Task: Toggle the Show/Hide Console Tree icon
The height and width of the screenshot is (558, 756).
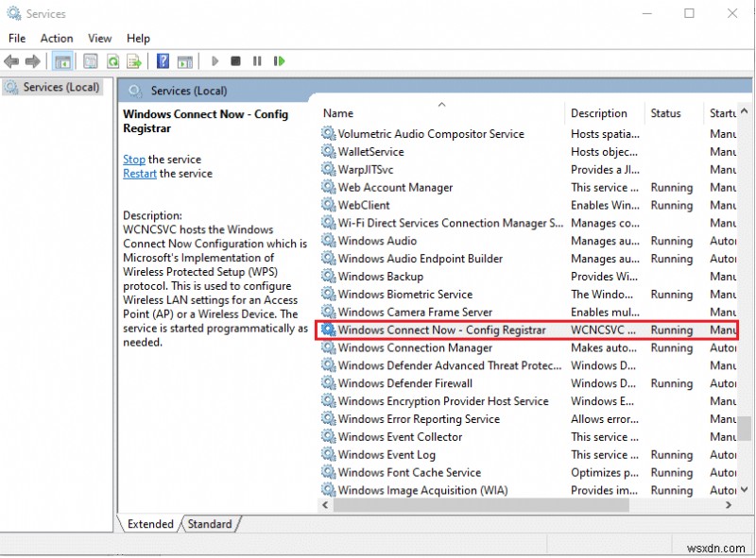Action: tap(61, 60)
